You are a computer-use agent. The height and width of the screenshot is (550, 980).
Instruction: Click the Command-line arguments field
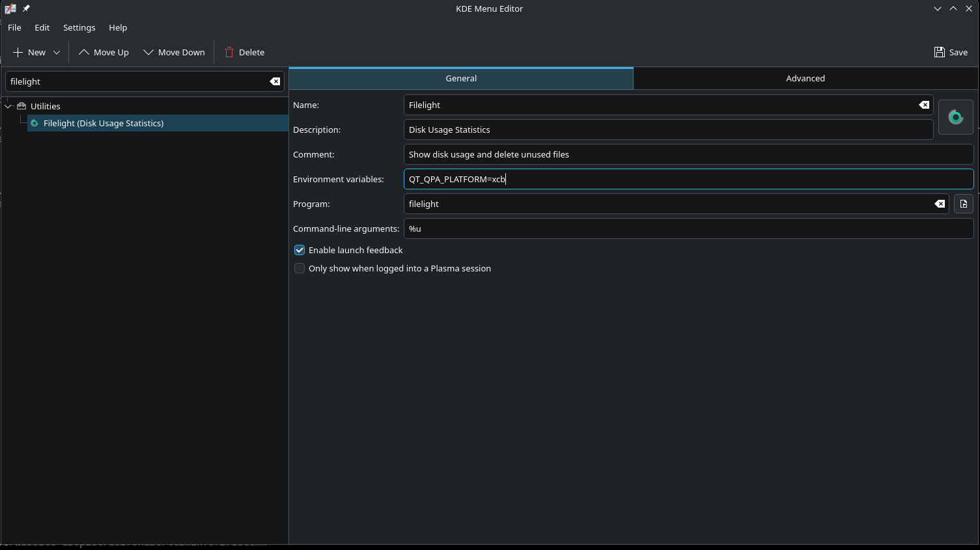click(x=689, y=228)
